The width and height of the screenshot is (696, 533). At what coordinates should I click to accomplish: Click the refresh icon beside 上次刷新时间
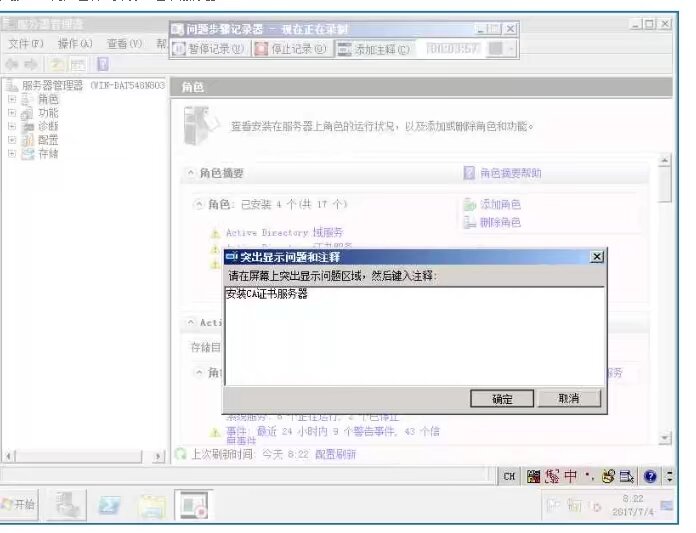[180, 454]
